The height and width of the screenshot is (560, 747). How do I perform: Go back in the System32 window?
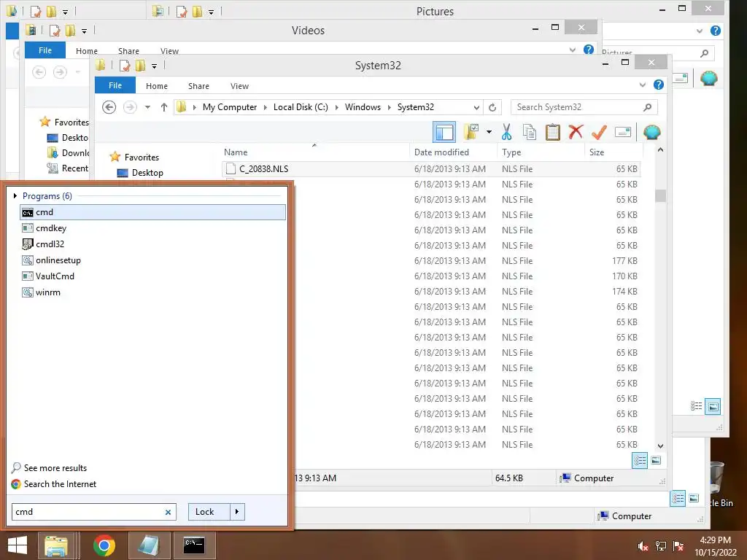click(109, 107)
